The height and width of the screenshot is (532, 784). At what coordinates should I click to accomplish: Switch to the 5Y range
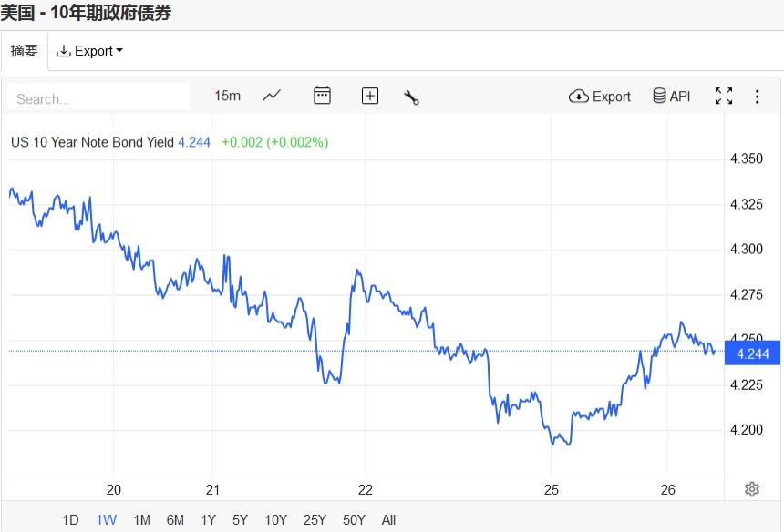pyautogui.click(x=240, y=520)
